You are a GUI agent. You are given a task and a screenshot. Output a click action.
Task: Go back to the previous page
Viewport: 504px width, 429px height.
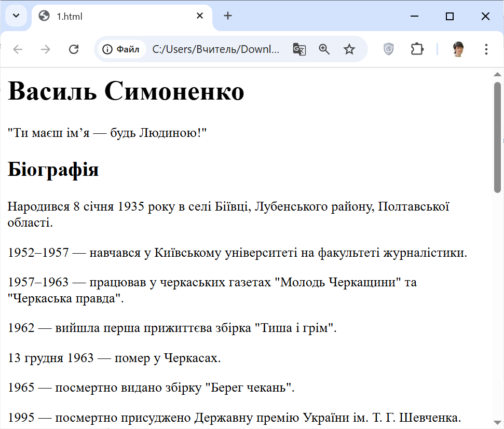point(18,49)
